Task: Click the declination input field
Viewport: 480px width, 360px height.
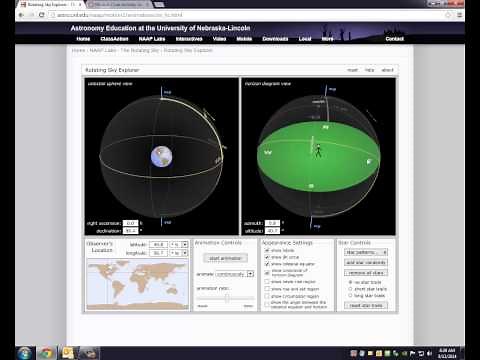Action: [x=130, y=231]
